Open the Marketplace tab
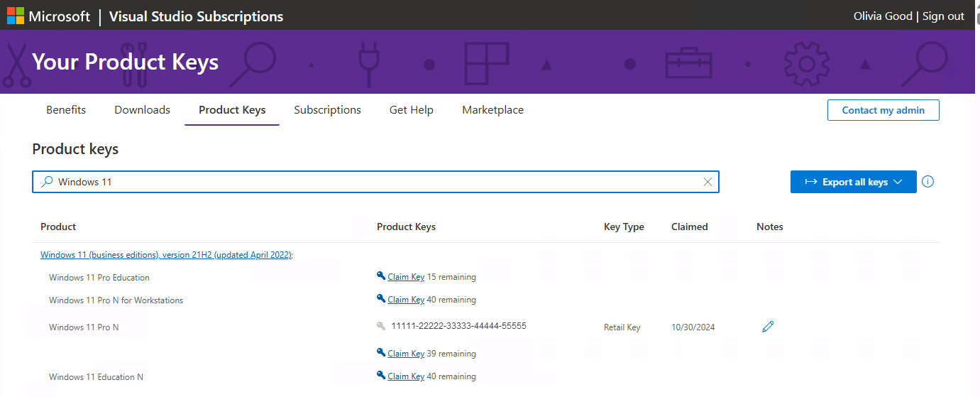Screen dimensions: 980x397 tap(492, 110)
